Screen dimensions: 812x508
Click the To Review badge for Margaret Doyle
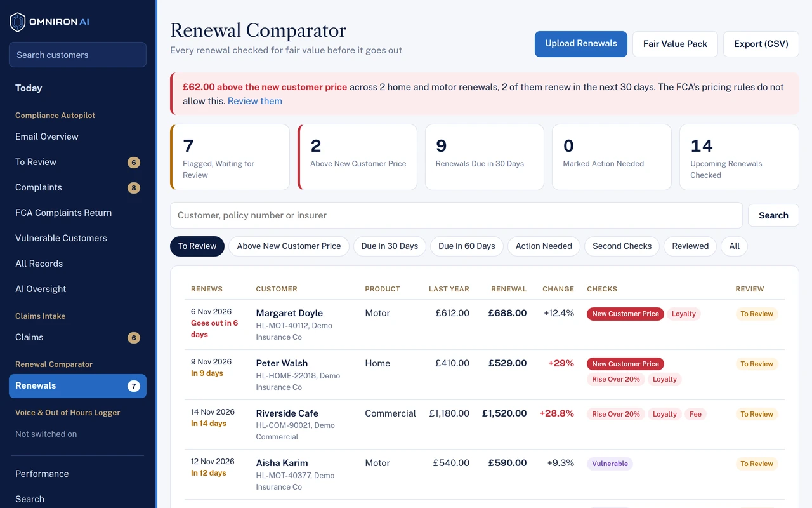(x=757, y=314)
